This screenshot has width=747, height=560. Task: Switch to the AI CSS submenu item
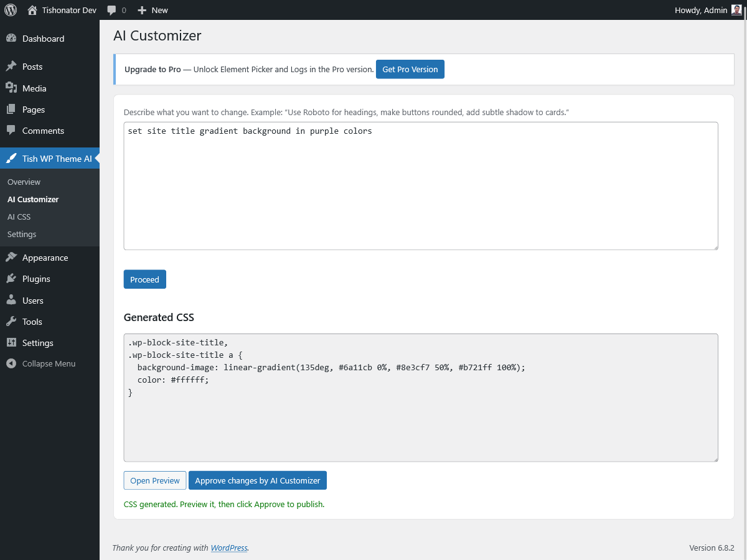19,217
